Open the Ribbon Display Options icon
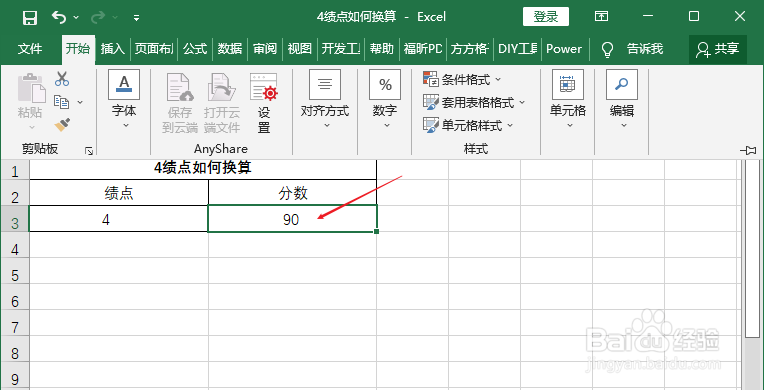The image size is (764, 390). [601, 17]
